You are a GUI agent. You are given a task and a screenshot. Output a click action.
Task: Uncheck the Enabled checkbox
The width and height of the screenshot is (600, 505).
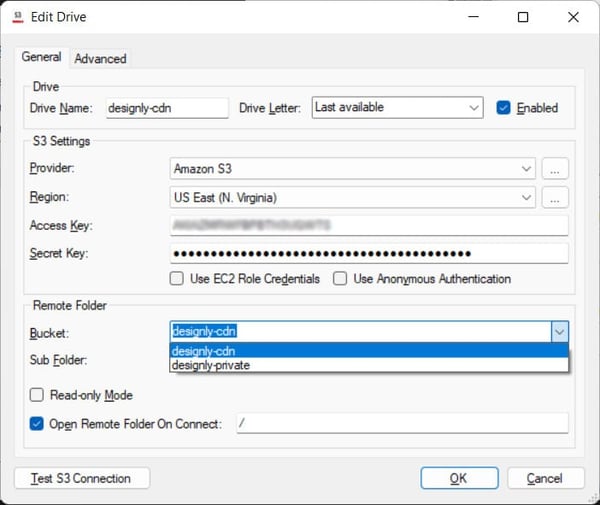coord(503,108)
